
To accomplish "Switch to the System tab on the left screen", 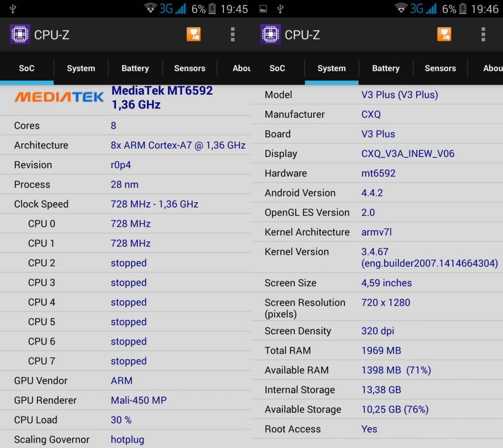I will [81, 68].
